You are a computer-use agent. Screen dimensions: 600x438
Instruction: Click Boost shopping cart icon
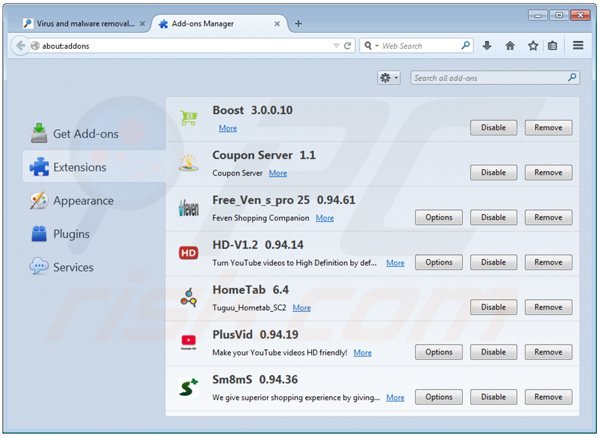click(189, 118)
